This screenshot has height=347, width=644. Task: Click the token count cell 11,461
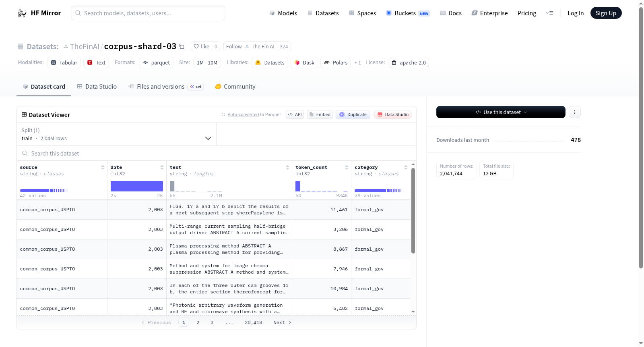322,210
